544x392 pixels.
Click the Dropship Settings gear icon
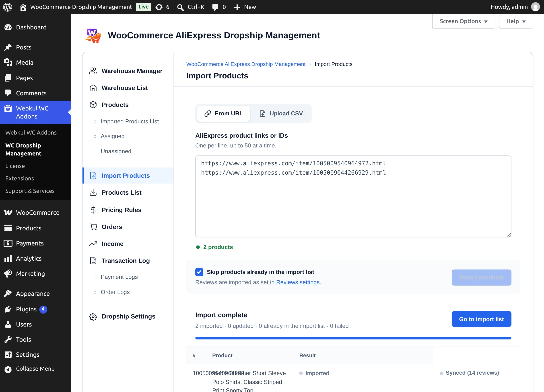tap(93, 316)
